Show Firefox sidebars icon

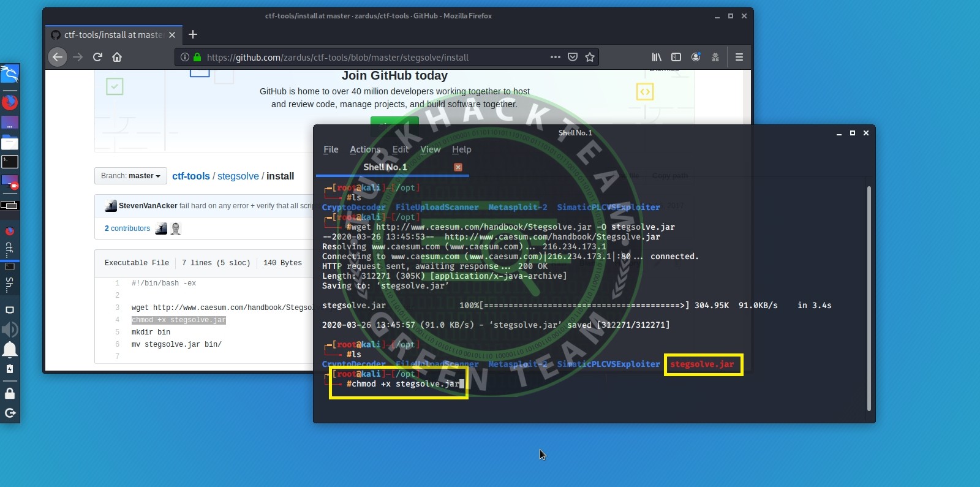click(x=676, y=57)
